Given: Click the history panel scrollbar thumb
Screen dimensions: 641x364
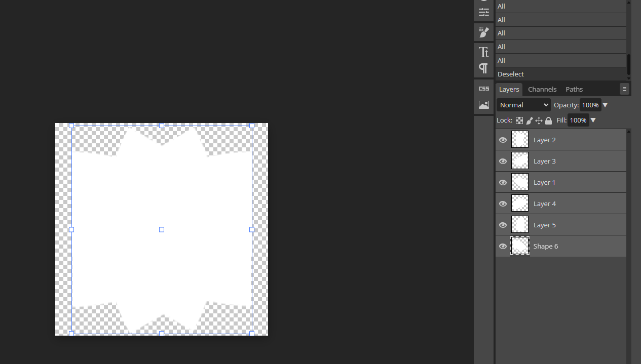Looking at the screenshot, I should tap(629, 64).
